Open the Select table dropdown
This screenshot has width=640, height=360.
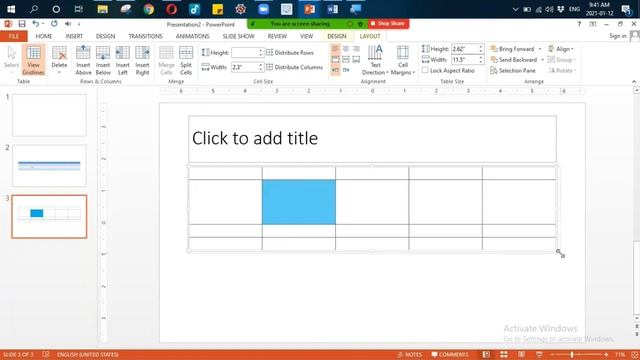(x=11, y=60)
